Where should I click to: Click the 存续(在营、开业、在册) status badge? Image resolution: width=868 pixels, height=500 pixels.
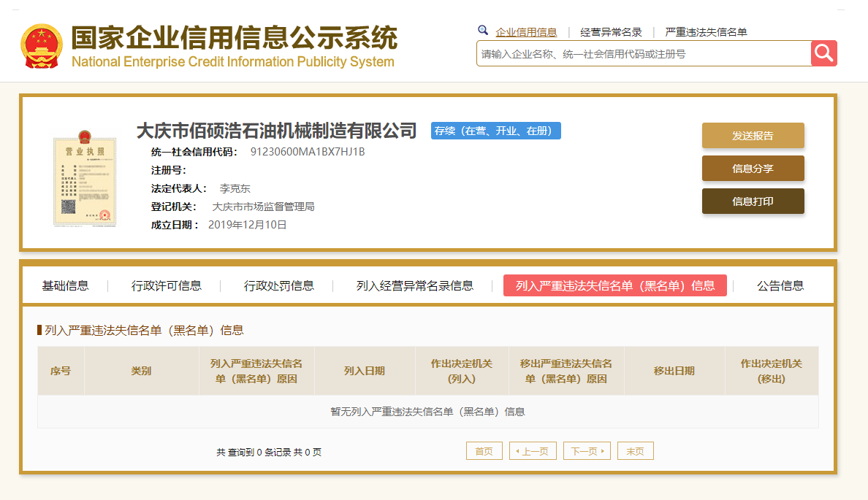[x=496, y=131]
